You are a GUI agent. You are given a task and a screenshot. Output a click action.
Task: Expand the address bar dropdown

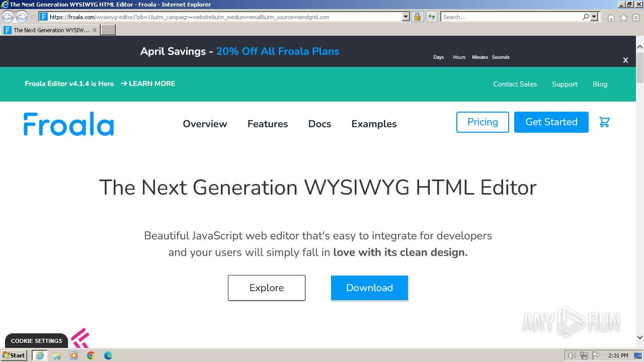[406, 17]
